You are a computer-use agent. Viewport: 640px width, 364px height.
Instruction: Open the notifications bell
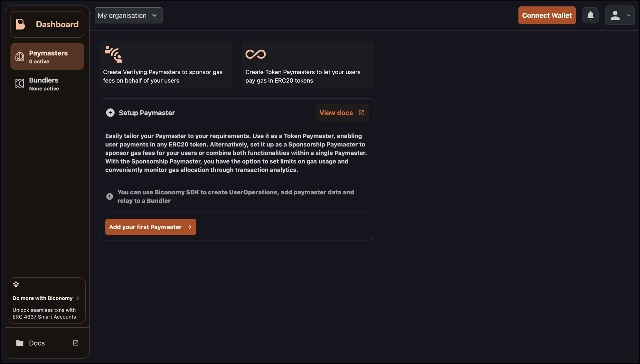(x=590, y=15)
